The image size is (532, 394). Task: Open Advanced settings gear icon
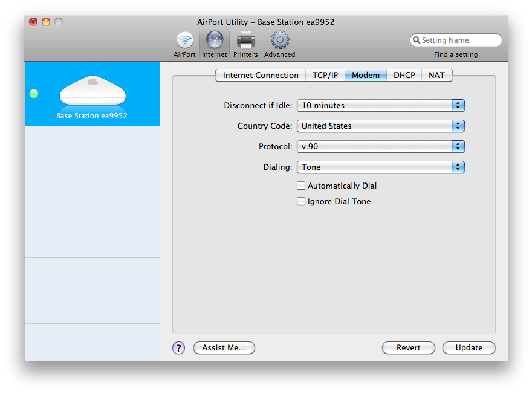279,41
